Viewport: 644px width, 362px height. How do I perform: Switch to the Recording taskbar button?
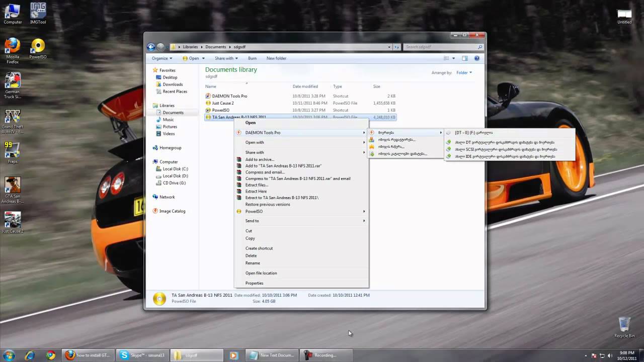coord(325,355)
